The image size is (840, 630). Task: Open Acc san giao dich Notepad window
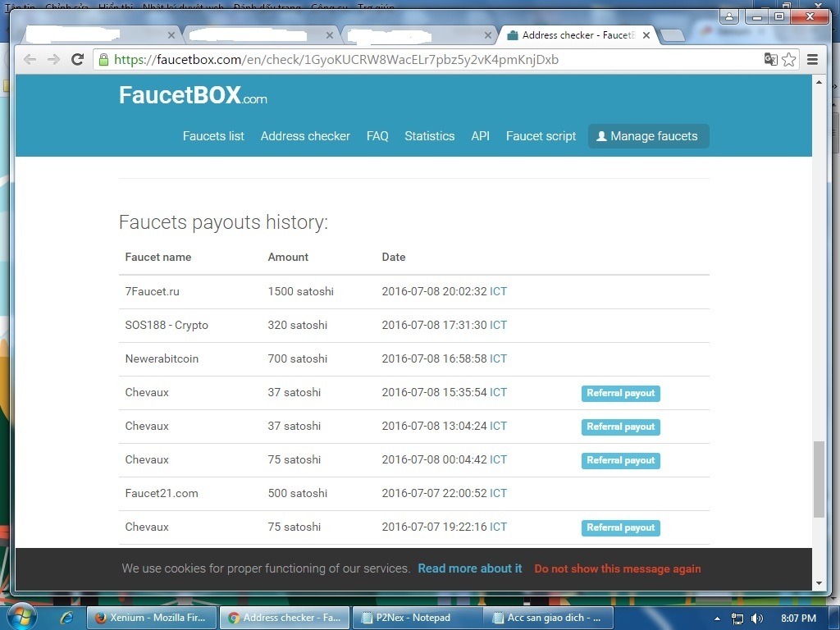point(550,618)
